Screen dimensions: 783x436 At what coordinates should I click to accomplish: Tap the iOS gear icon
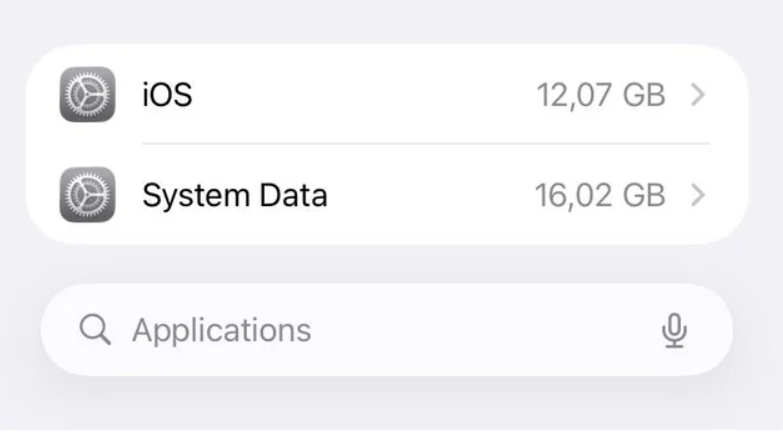pos(87,94)
